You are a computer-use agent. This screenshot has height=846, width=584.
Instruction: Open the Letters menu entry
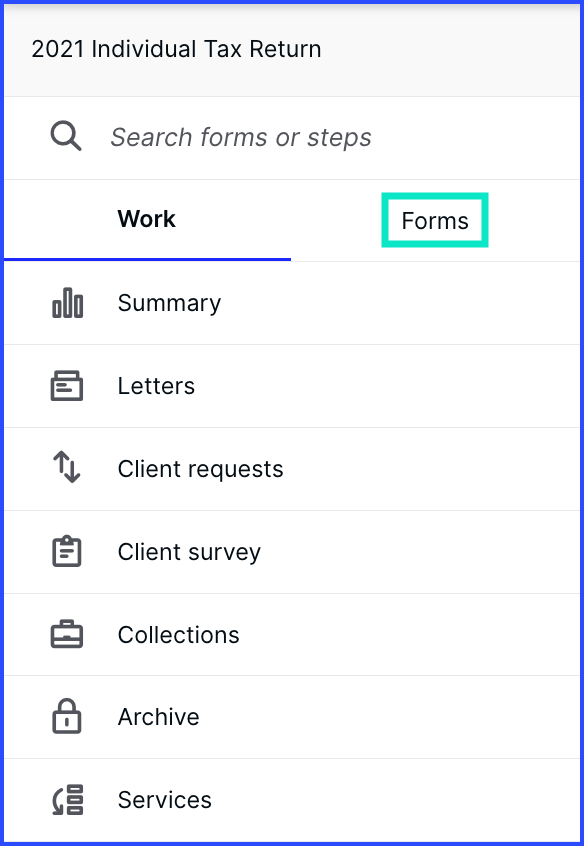point(157,386)
